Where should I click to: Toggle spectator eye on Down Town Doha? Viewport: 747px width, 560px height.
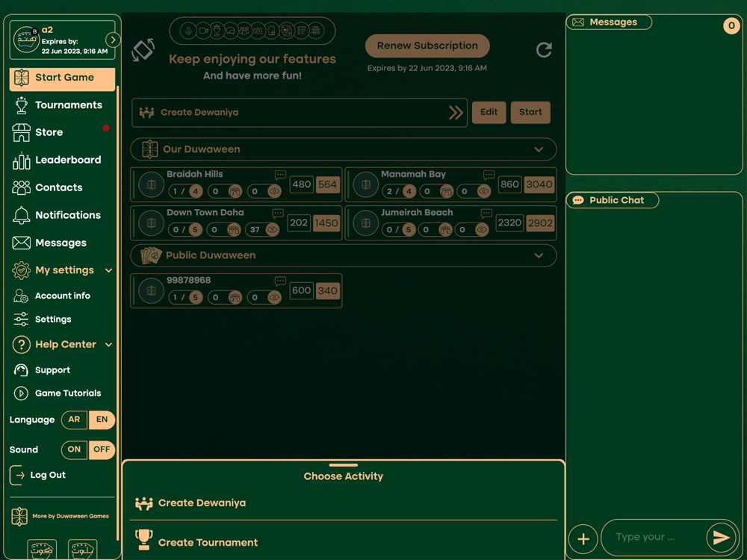pos(273,230)
